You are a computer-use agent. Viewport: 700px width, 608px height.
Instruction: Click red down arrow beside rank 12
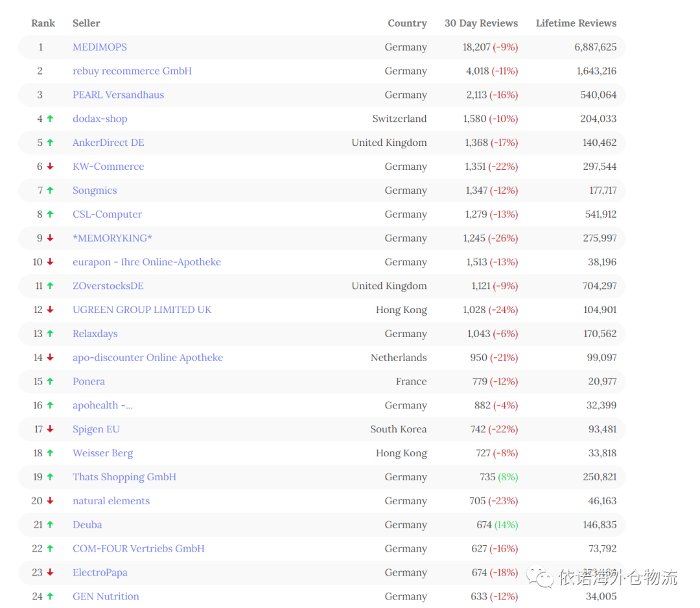pyautogui.click(x=50, y=310)
